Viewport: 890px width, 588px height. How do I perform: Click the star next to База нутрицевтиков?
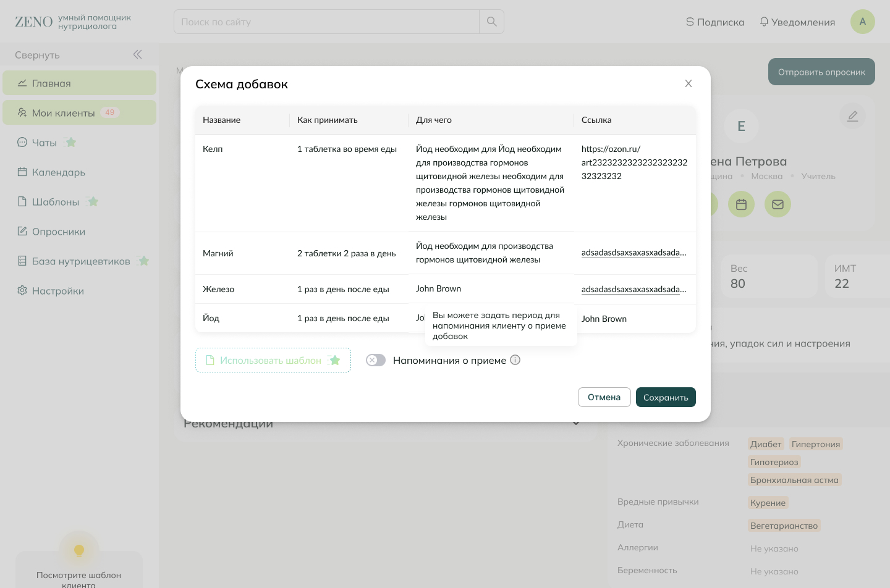tap(144, 261)
